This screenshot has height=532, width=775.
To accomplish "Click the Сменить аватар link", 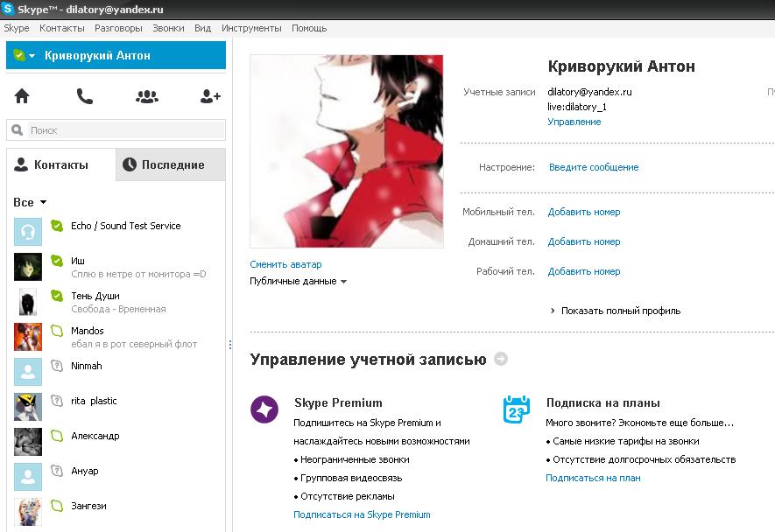I will pyautogui.click(x=285, y=264).
